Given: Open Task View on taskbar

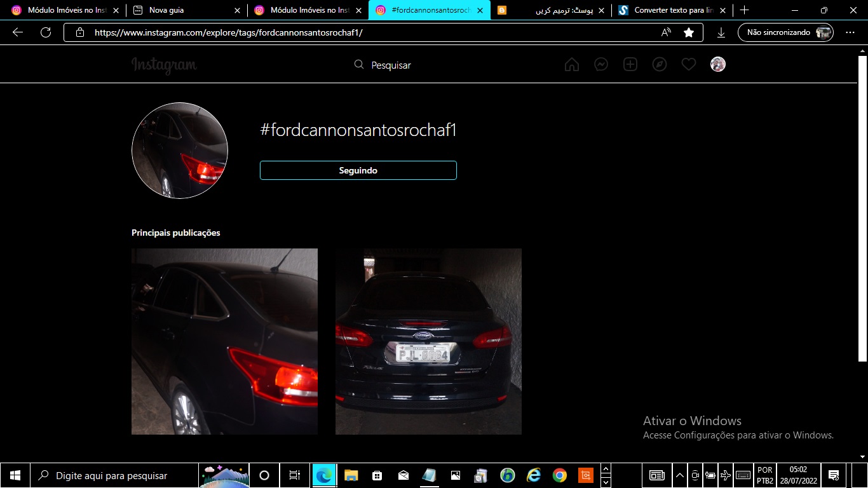Looking at the screenshot, I should (294, 475).
